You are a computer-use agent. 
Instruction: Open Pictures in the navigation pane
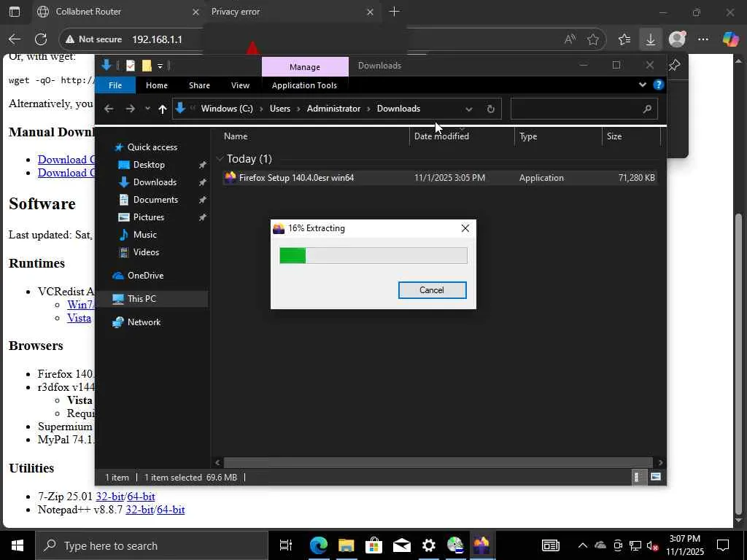[x=148, y=217]
